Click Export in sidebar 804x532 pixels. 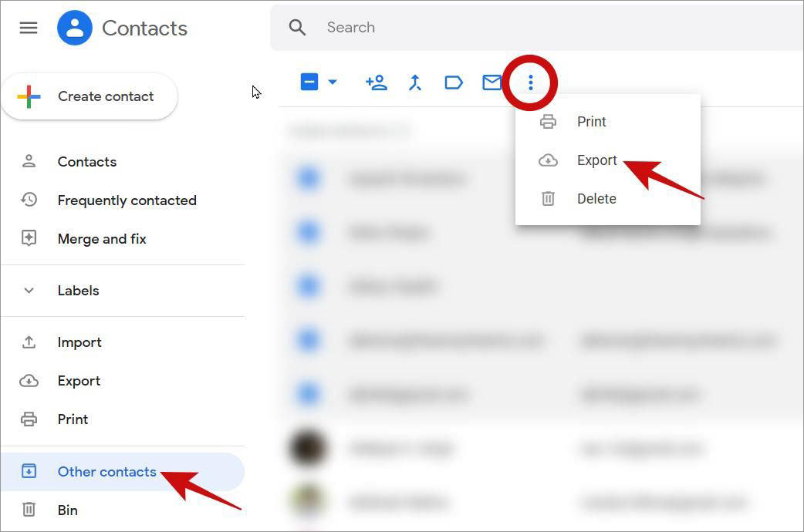pyautogui.click(x=122, y=381)
